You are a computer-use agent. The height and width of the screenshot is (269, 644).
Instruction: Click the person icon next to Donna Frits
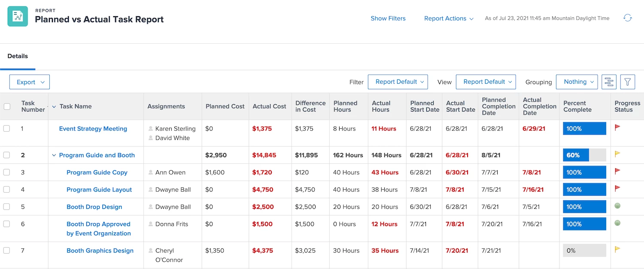point(151,224)
